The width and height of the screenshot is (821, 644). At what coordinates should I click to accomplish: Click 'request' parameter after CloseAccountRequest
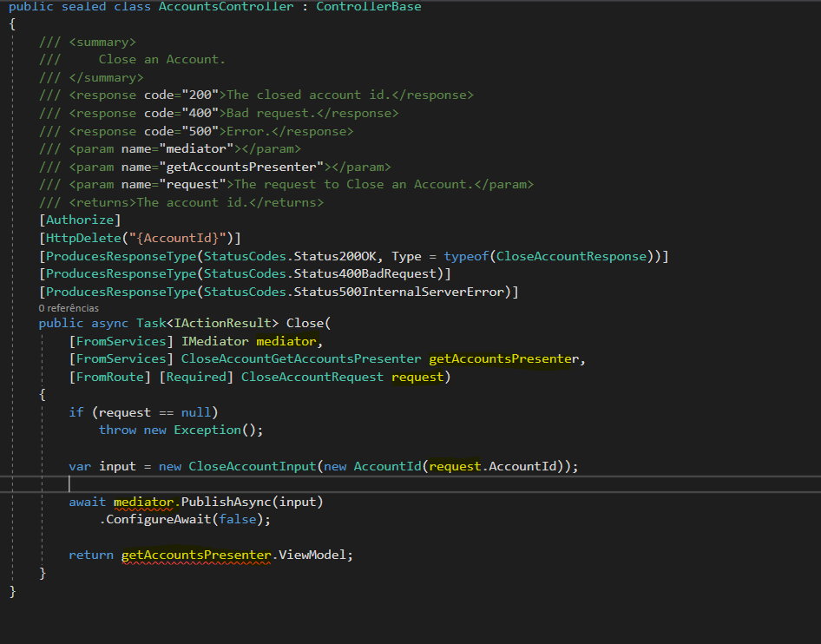pyautogui.click(x=417, y=378)
